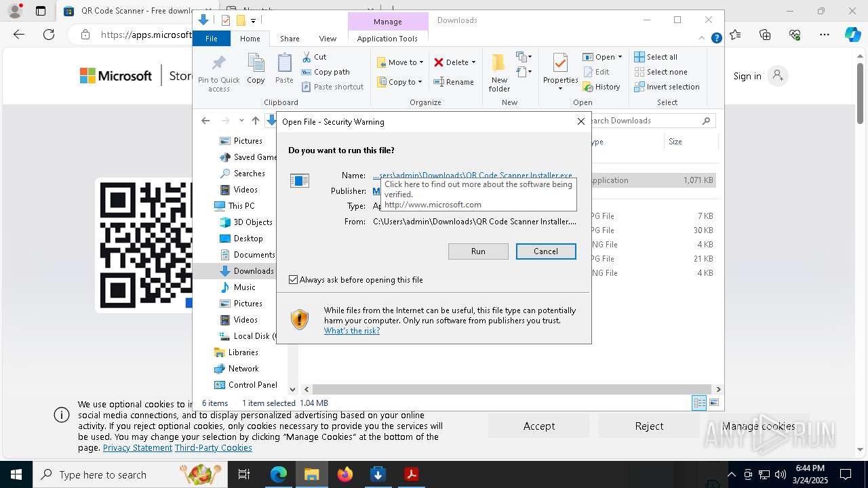Click the file name path link

click(x=473, y=176)
